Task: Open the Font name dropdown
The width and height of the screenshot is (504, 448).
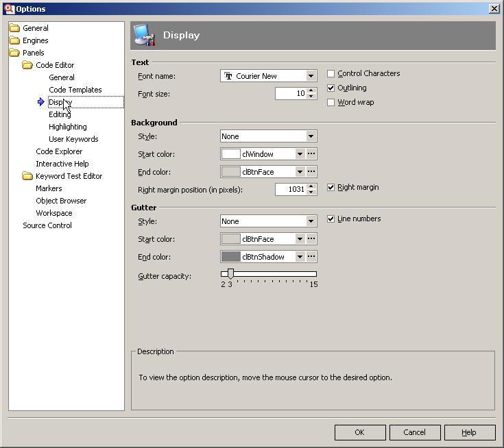Action: tap(311, 76)
